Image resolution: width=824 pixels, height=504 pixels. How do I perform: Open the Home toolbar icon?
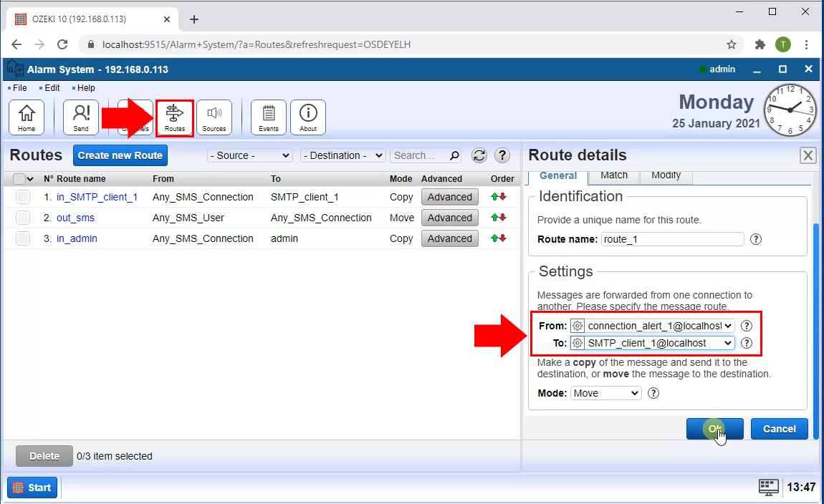point(27,117)
